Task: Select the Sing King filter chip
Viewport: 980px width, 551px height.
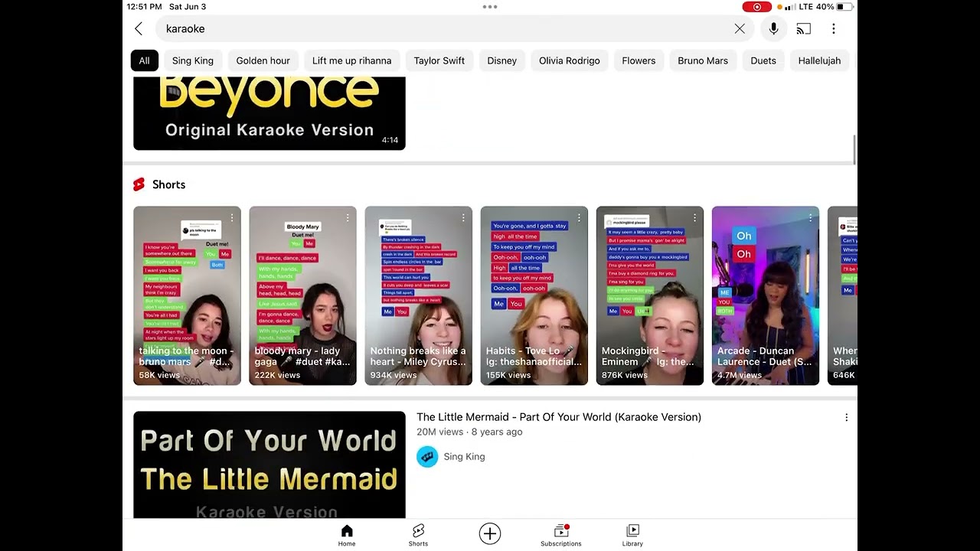Action: [x=193, y=60]
